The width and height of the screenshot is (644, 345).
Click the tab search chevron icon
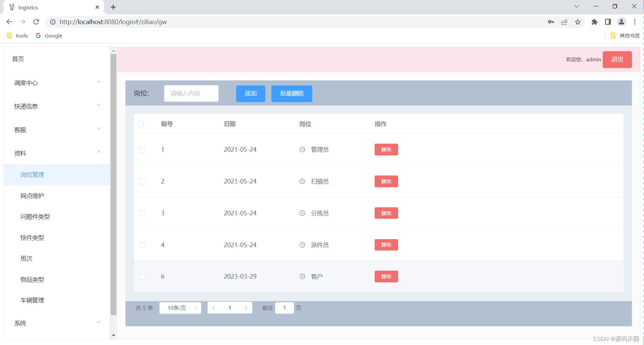[x=577, y=6]
